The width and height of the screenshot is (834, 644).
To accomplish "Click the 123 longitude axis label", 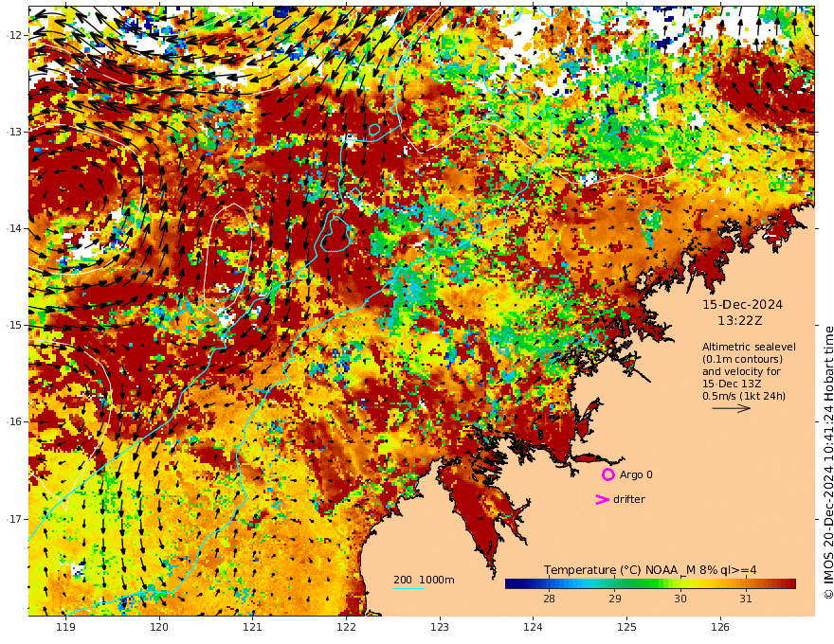I will pos(440,627).
